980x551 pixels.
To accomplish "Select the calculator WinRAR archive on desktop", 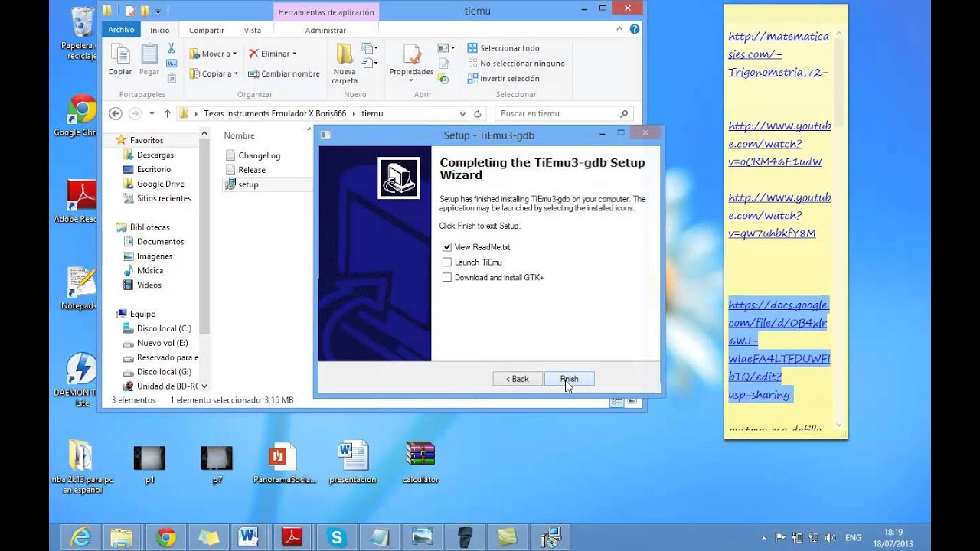I will [x=420, y=462].
